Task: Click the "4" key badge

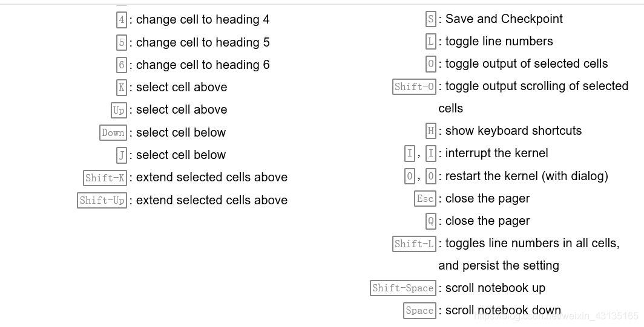Action: tap(122, 20)
